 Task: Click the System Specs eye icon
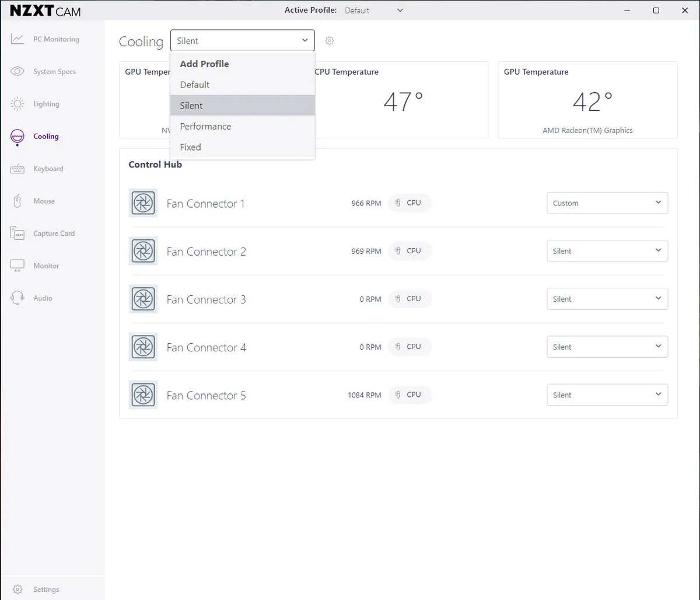click(17, 71)
